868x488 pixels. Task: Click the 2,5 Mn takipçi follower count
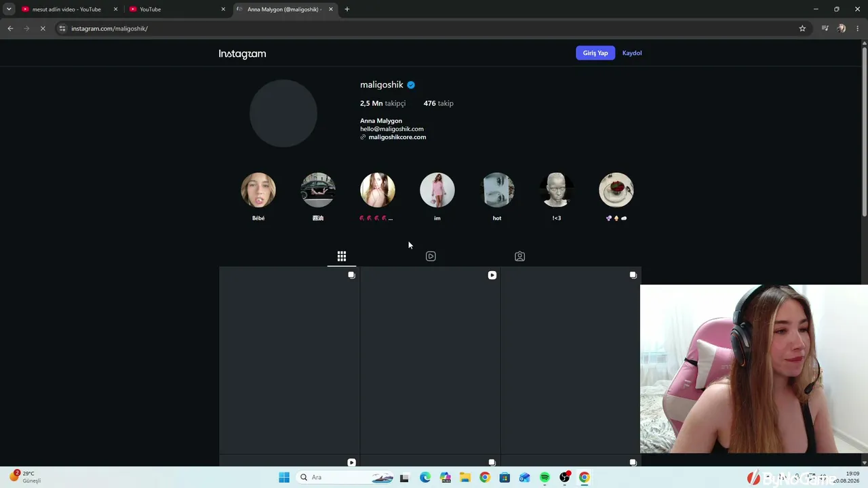click(382, 103)
